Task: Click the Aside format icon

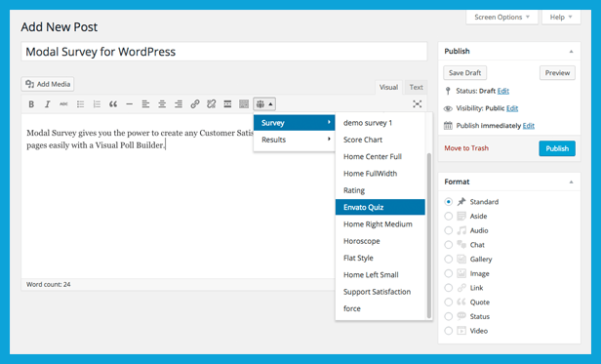Action: pyautogui.click(x=461, y=216)
